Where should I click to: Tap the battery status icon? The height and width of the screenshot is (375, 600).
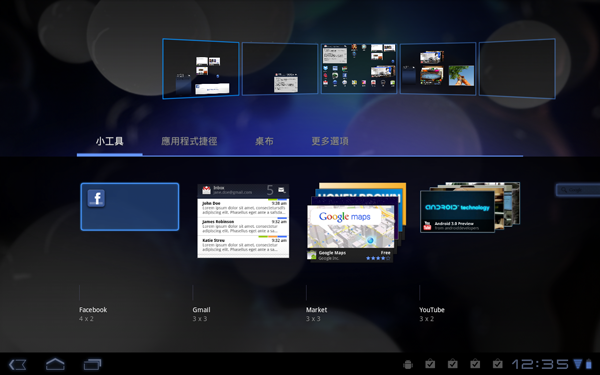point(589,364)
